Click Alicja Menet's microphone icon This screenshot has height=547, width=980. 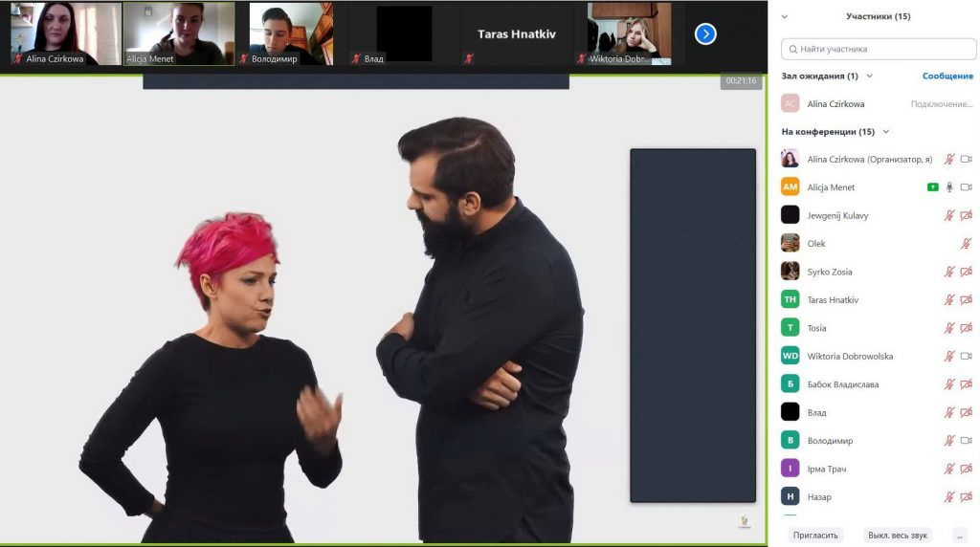tap(949, 187)
